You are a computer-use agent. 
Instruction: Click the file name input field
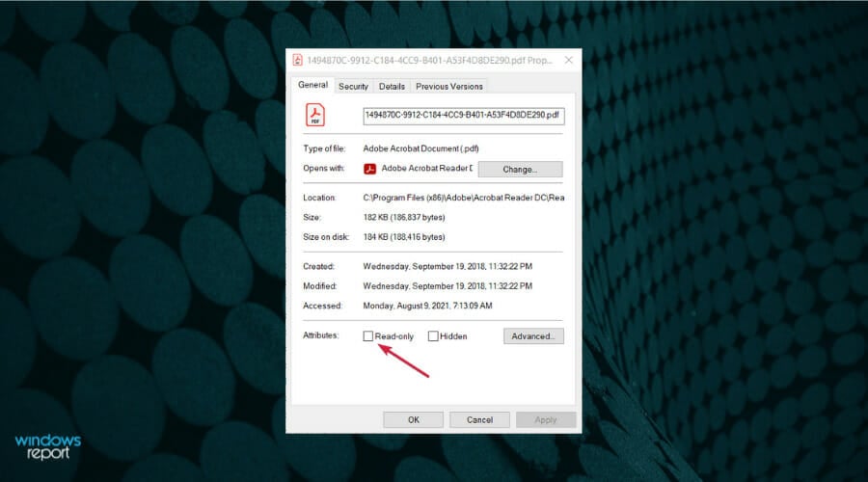464,115
